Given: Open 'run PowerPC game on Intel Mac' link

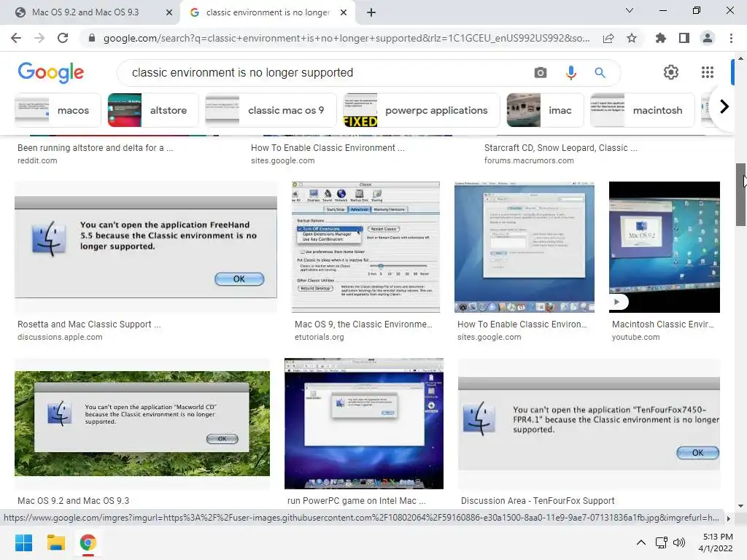Looking at the screenshot, I should click(356, 500).
